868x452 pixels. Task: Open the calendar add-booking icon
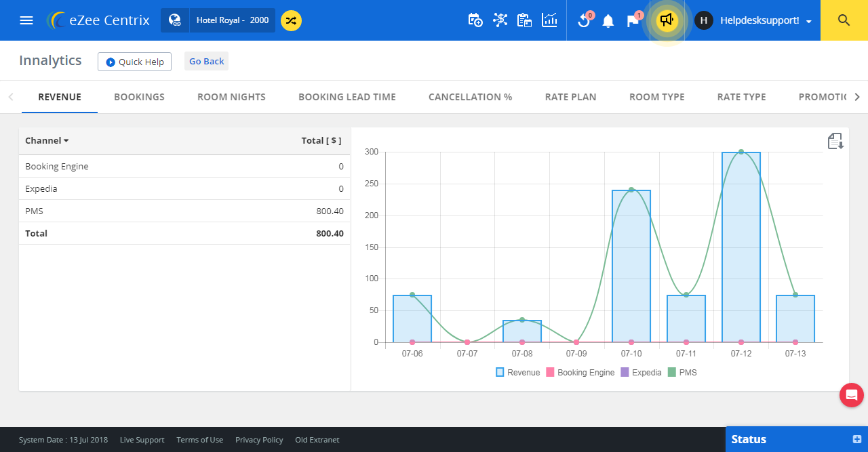click(x=475, y=20)
